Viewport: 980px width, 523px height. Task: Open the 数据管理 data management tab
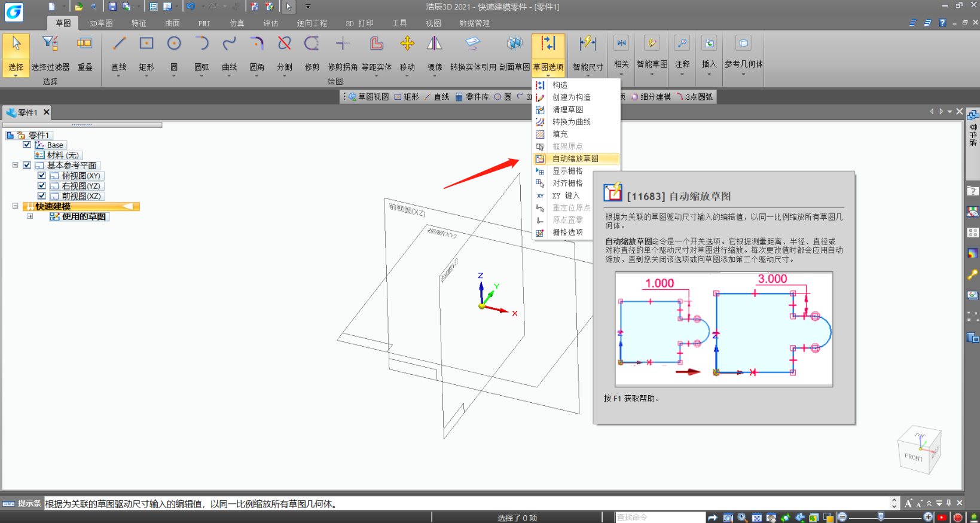coord(475,23)
